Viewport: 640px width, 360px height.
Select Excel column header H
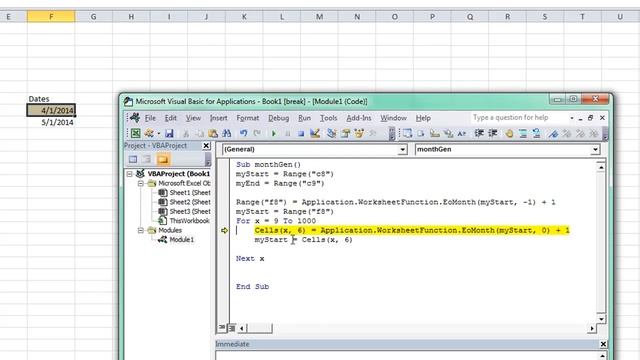pyautogui.click(x=131, y=17)
